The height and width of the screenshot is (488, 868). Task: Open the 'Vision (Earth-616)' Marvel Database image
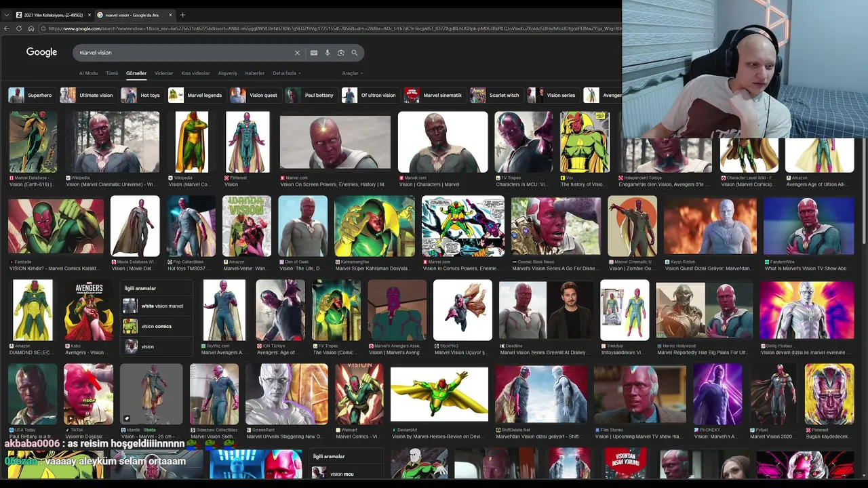click(x=33, y=142)
